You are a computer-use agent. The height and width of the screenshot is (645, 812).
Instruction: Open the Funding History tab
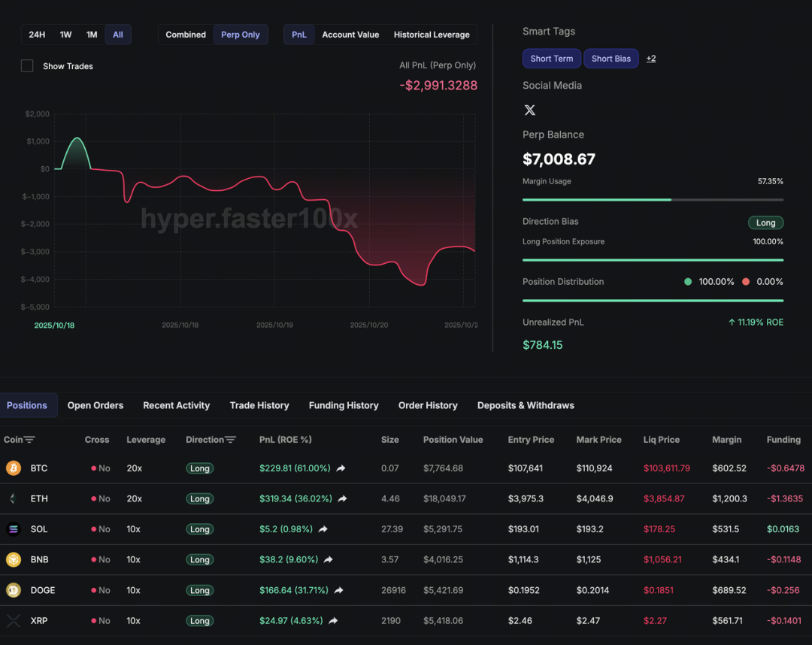point(344,405)
